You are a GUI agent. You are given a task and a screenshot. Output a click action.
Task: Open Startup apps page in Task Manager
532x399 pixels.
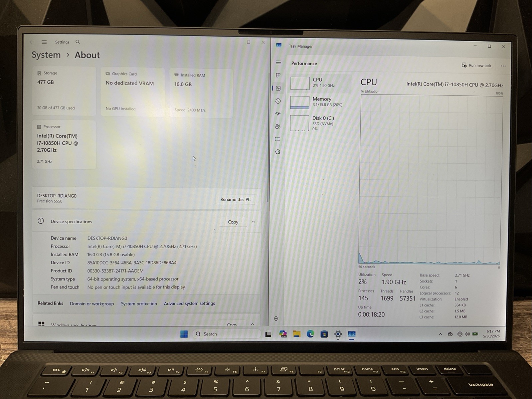tap(278, 113)
